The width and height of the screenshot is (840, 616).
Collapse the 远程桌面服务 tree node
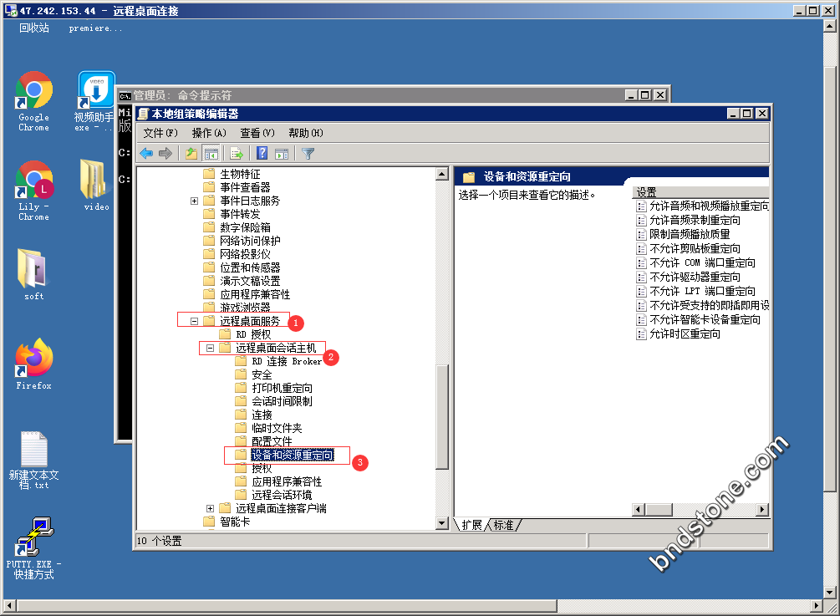(x=194, y=321)
